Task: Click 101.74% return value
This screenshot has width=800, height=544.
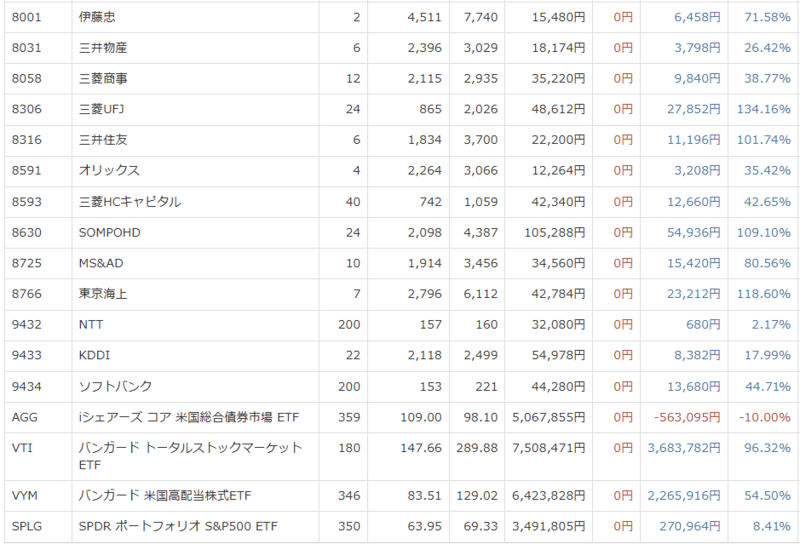Action: click(763, 140)
